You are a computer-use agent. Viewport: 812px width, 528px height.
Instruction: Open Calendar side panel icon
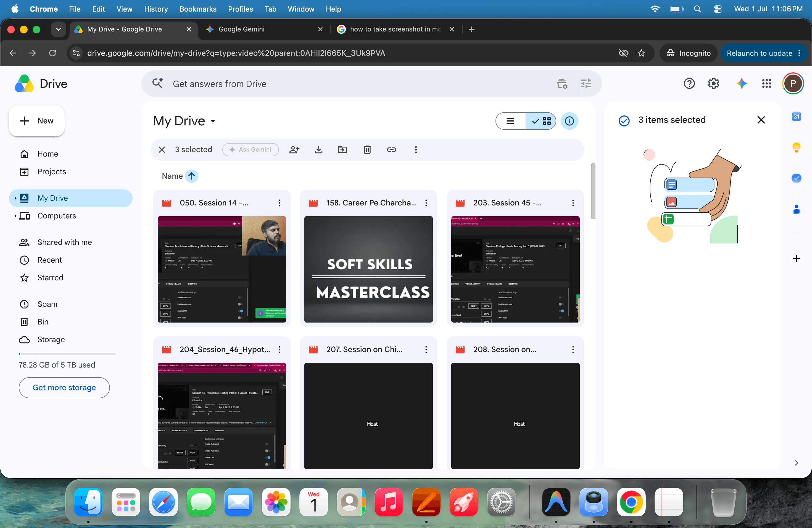[796, 117]
